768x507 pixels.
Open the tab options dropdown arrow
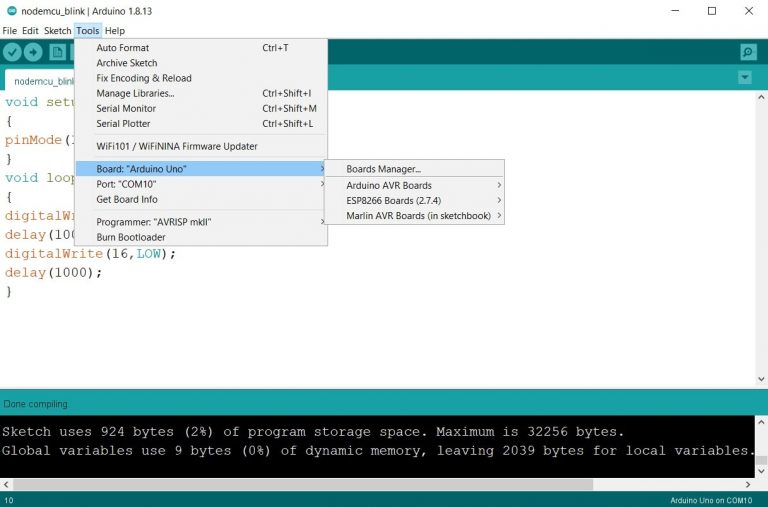[744, 78]
